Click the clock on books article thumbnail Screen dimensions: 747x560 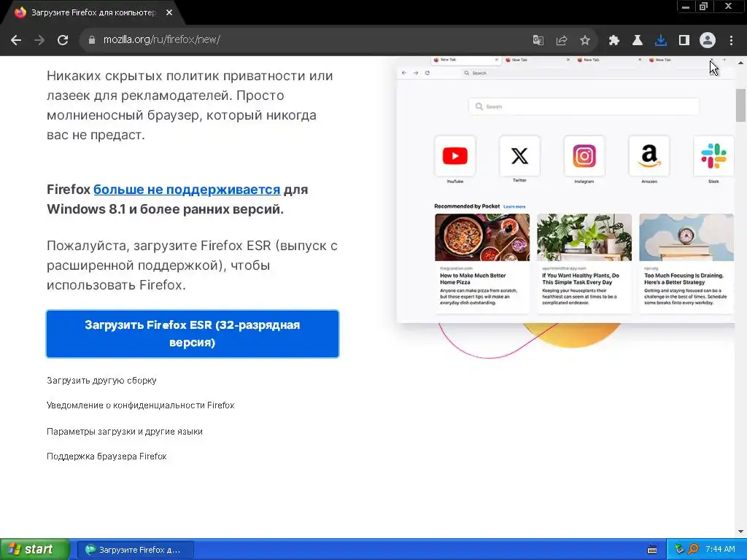coord(686,237)
